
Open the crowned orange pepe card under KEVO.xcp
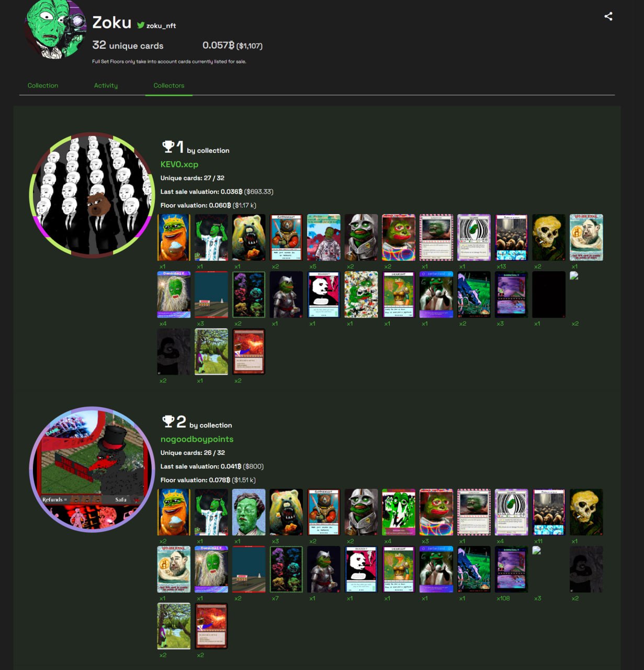coord(174,237)
